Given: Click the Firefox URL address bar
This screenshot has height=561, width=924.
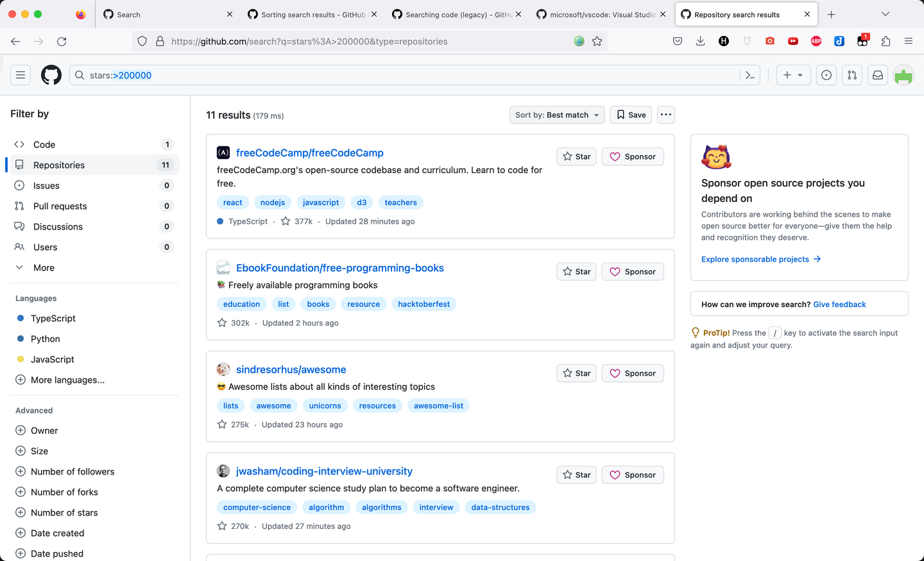Looking at the screenshot, I should pyautogui.click(x=369, y=41).
